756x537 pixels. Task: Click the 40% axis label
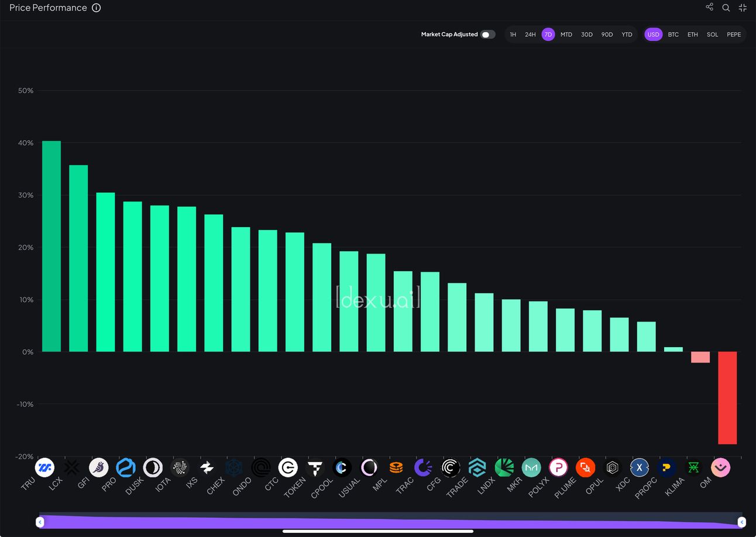pyautogui.click(x=25, y=143)
